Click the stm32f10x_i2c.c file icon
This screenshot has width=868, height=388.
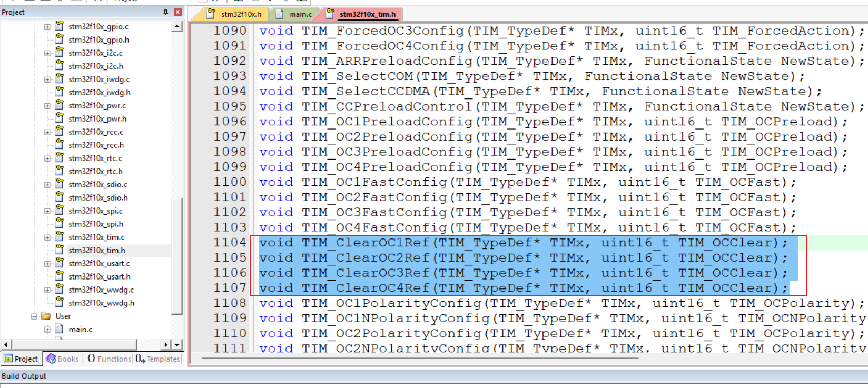pyautogui.click(x=60, y=52)
